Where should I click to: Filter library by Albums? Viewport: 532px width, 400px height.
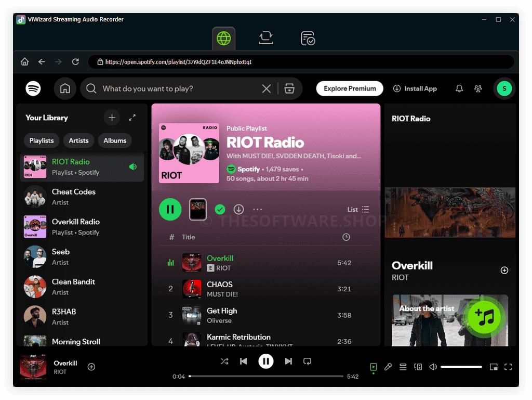(115, 140)
